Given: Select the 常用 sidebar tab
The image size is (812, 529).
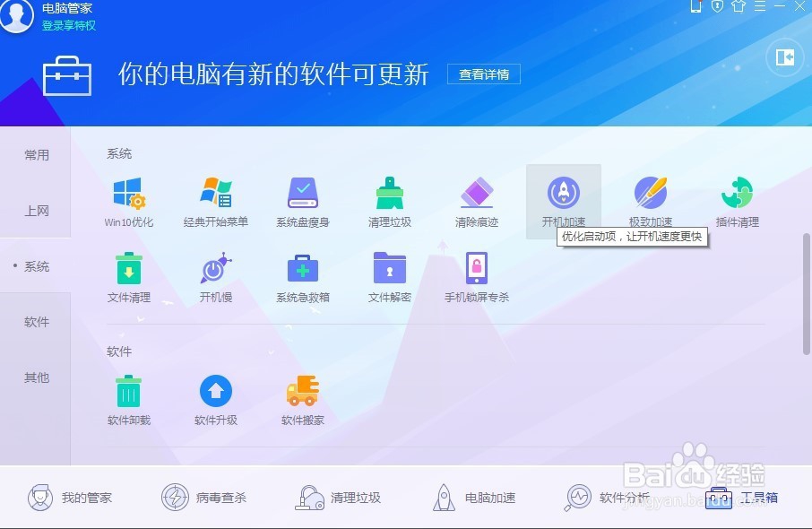Looking at the screenshot, I should click(x=37, y=153).
